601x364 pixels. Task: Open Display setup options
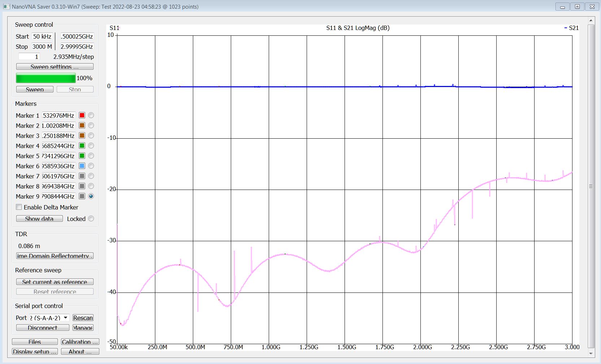[x=35, y=351]
